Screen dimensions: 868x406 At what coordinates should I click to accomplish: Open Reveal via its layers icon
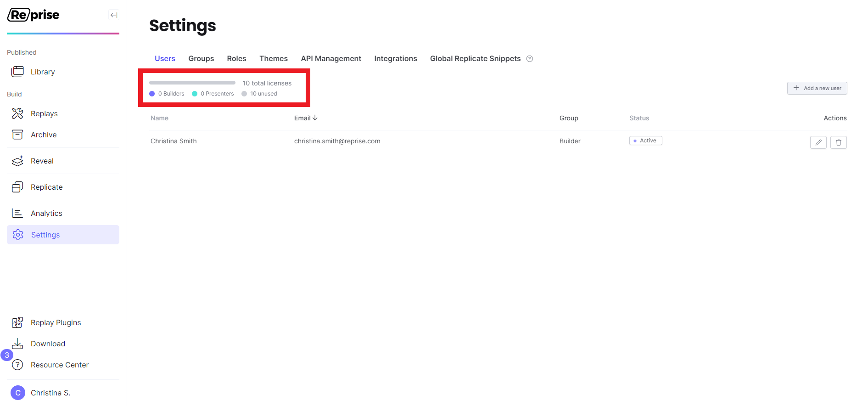pyautogui.click(x=17, y=161)
